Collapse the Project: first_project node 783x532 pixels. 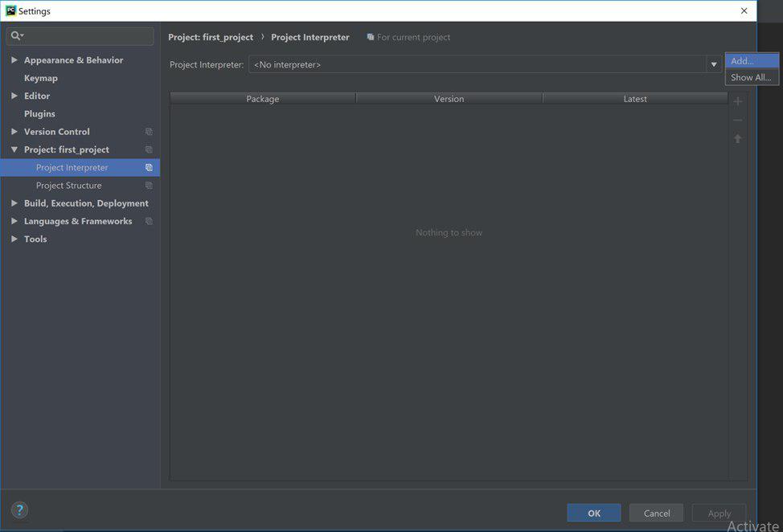[x=14, y=149]
